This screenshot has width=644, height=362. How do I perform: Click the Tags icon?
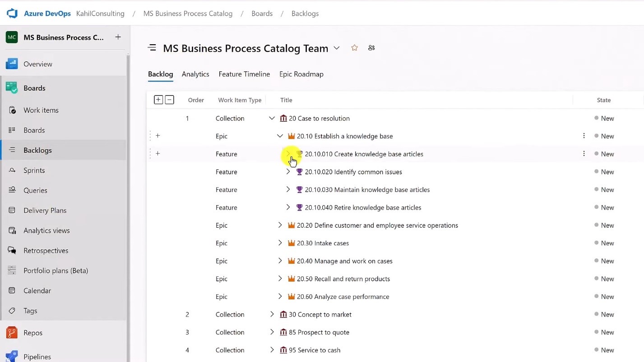pos(12,310)
